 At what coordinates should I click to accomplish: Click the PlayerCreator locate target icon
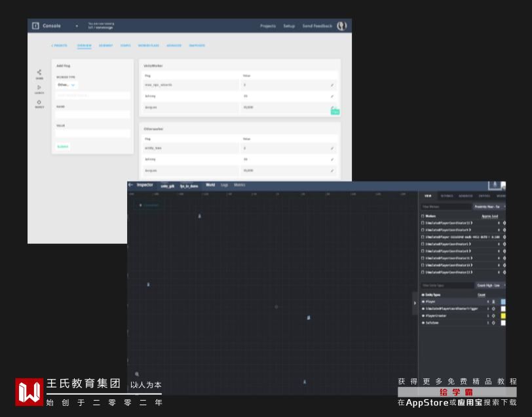point(493,316)
